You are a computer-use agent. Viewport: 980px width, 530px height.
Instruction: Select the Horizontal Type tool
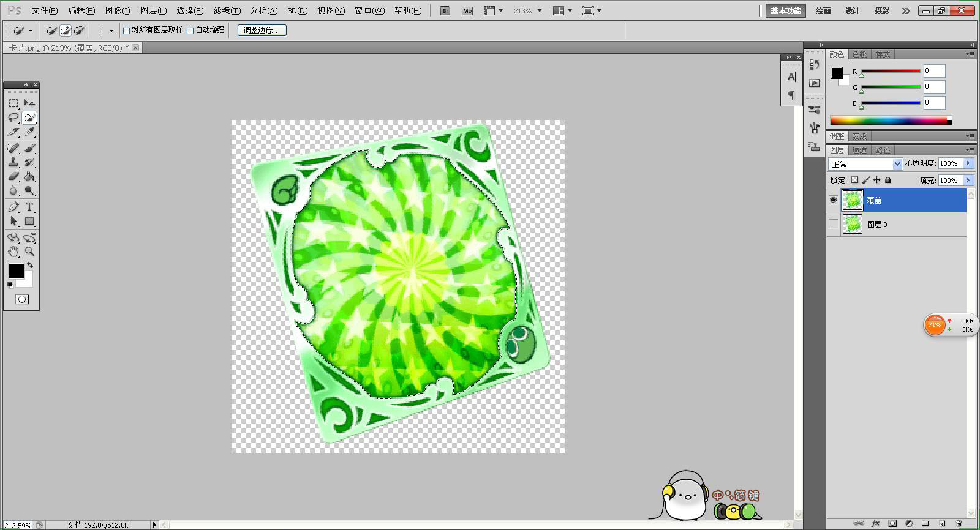pyautogui.click(x=29, y=207)
